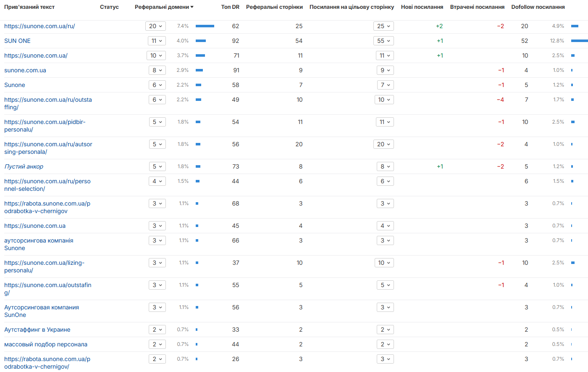
Task: Expand 4 referring domains for personnel-selection row
Action: 157,181
